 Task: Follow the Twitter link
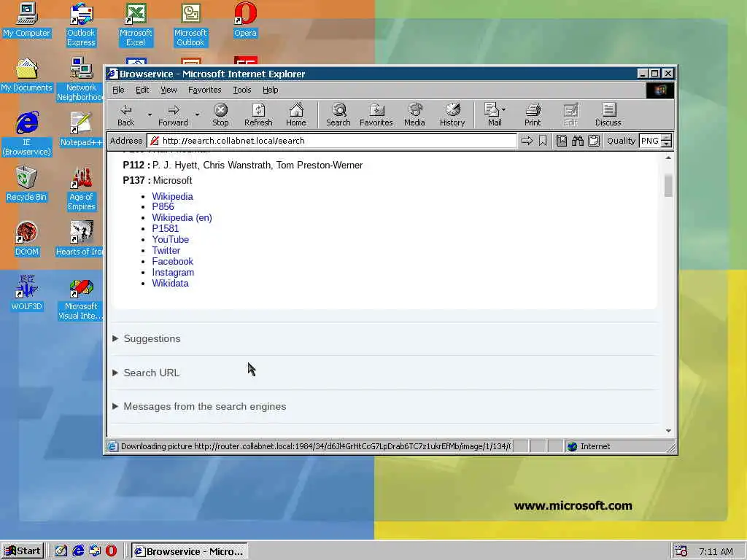coord(166,251)
